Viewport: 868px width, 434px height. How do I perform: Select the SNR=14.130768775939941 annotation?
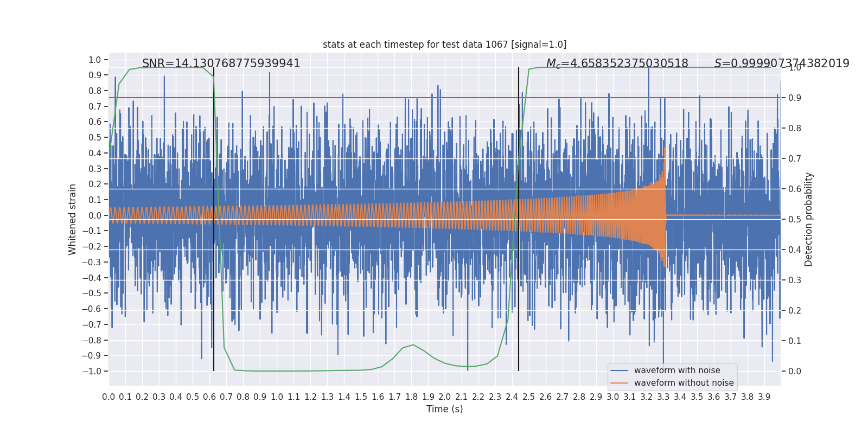221,63
